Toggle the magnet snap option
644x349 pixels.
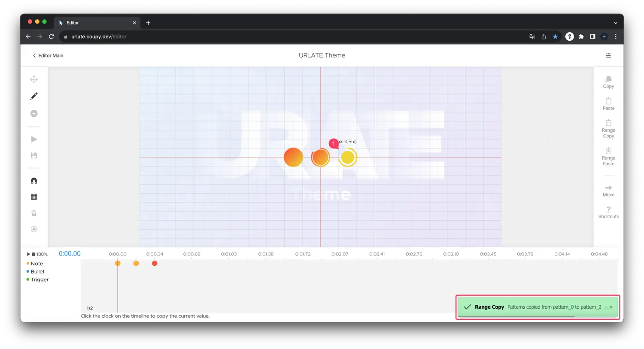pos(34,181)
